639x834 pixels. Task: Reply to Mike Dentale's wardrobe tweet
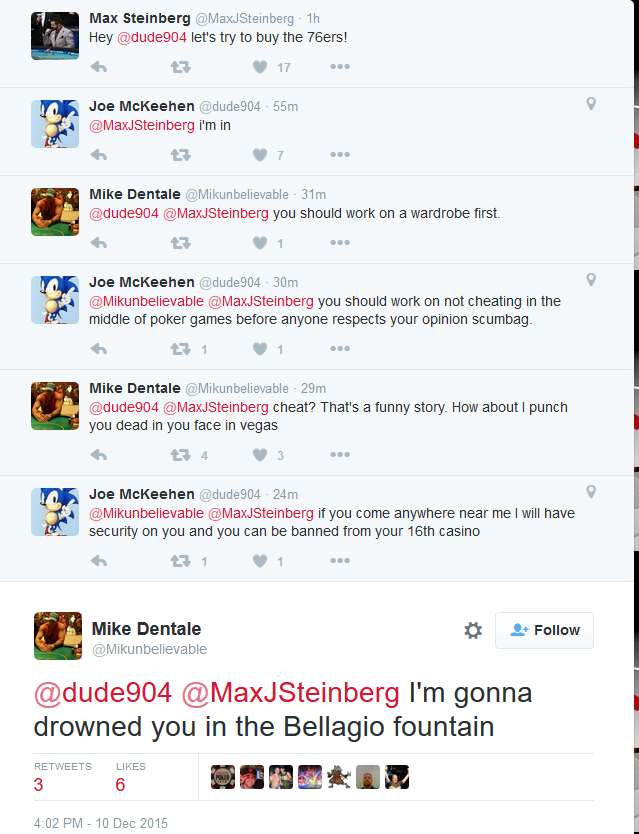(x=98, y=243)
